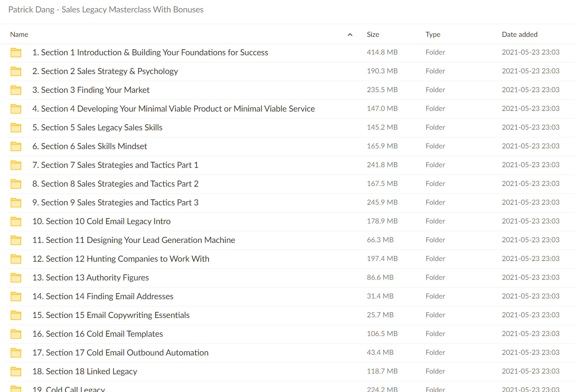Click folder icon for Section 8 Tactics Part 2

point(16,184)
